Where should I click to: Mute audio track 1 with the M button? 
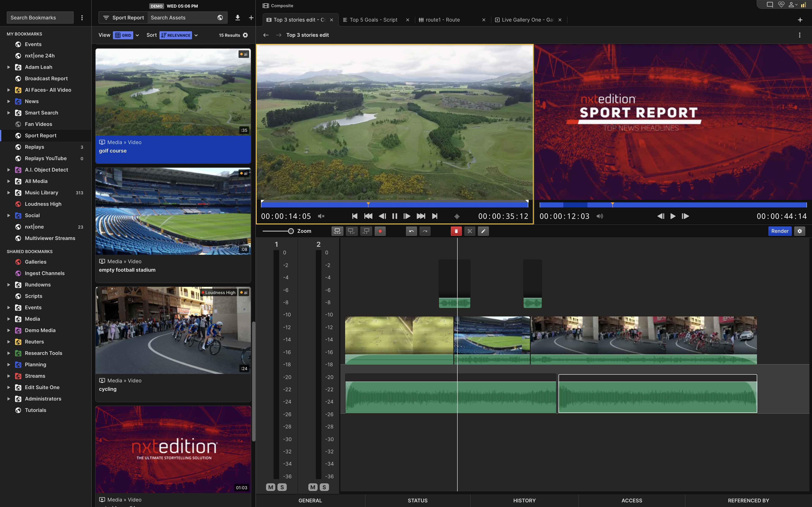pos(270,487)
